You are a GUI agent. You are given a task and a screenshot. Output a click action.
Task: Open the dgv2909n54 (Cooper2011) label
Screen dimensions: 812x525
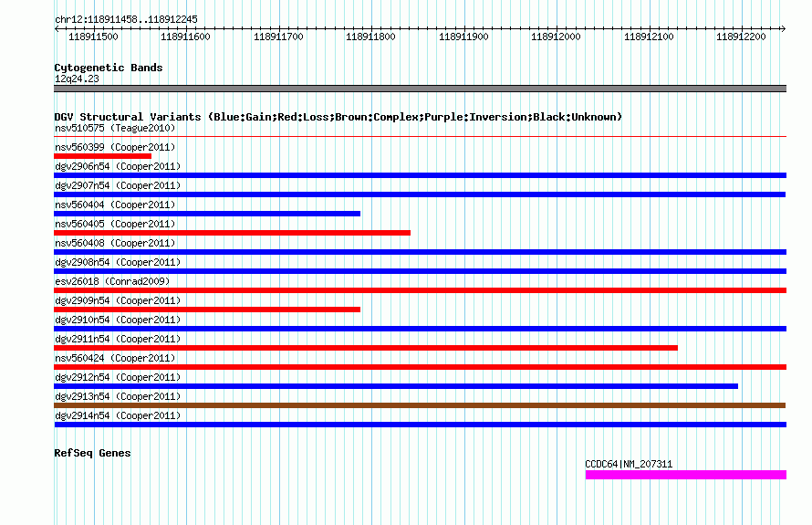tap(118, 300)
